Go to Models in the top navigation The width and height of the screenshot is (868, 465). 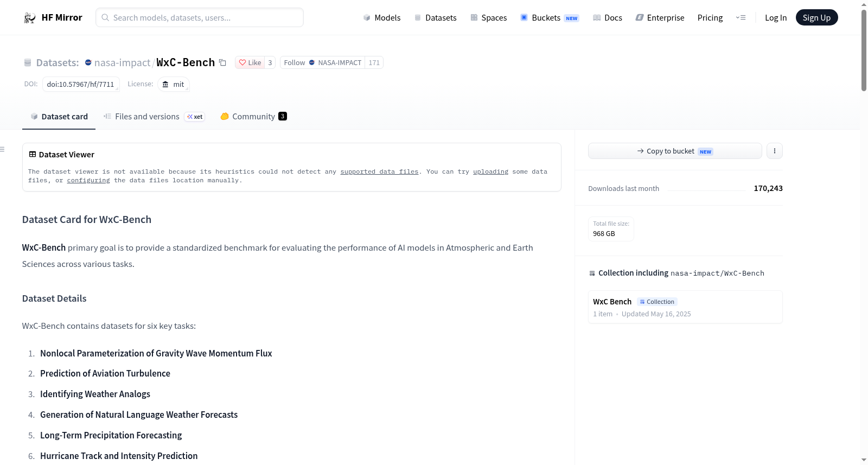(382, 17)
